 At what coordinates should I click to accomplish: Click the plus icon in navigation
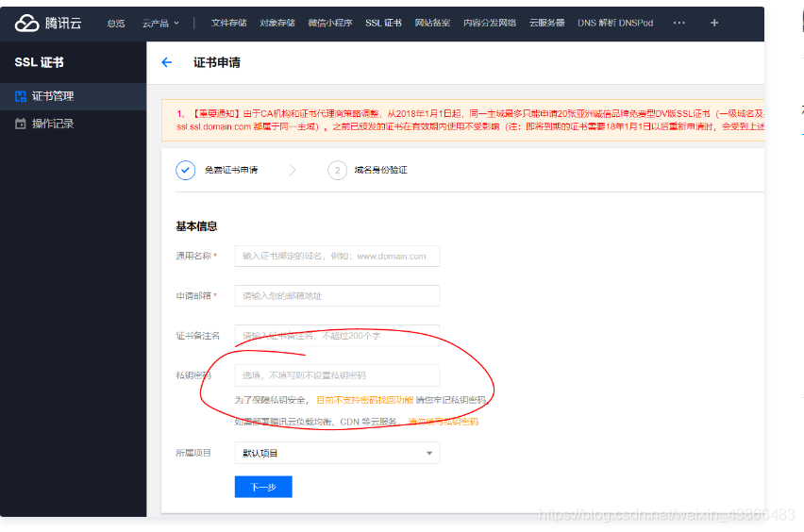[714, 23]
